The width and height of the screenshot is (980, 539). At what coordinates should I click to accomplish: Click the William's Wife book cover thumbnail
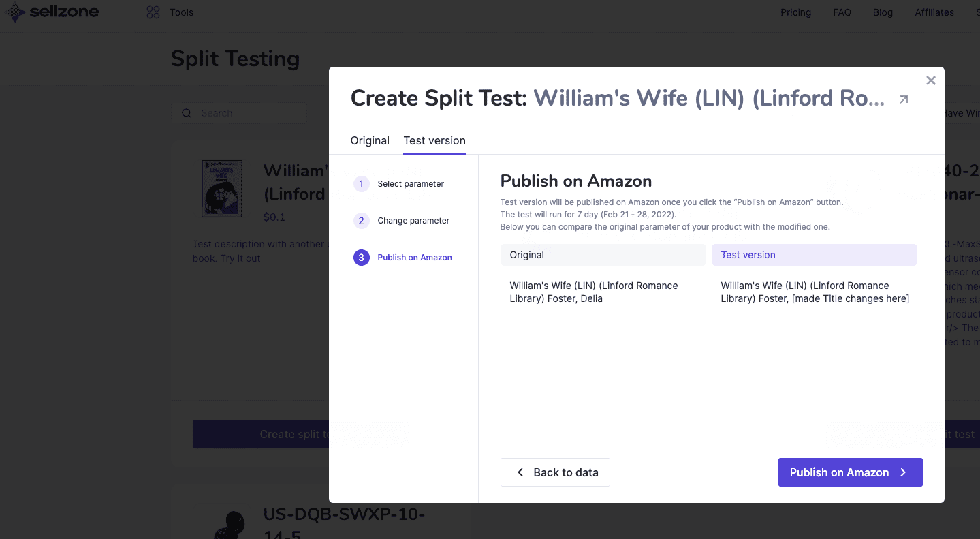222,189
